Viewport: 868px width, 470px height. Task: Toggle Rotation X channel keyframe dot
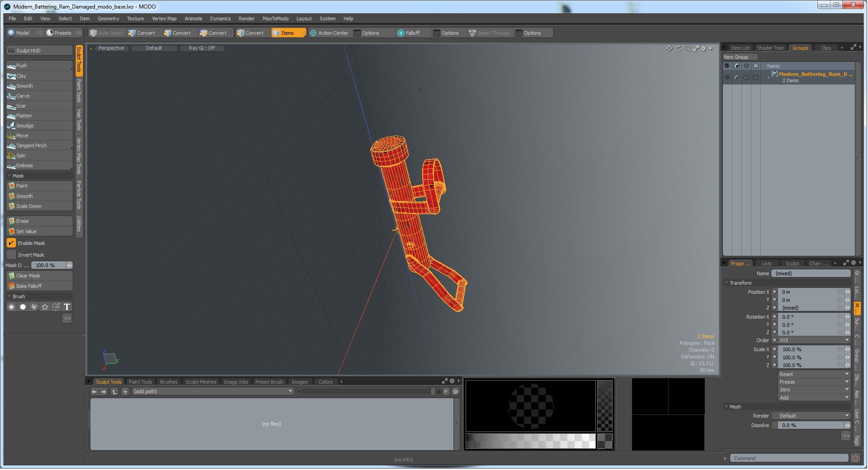(x=774, y=317)
